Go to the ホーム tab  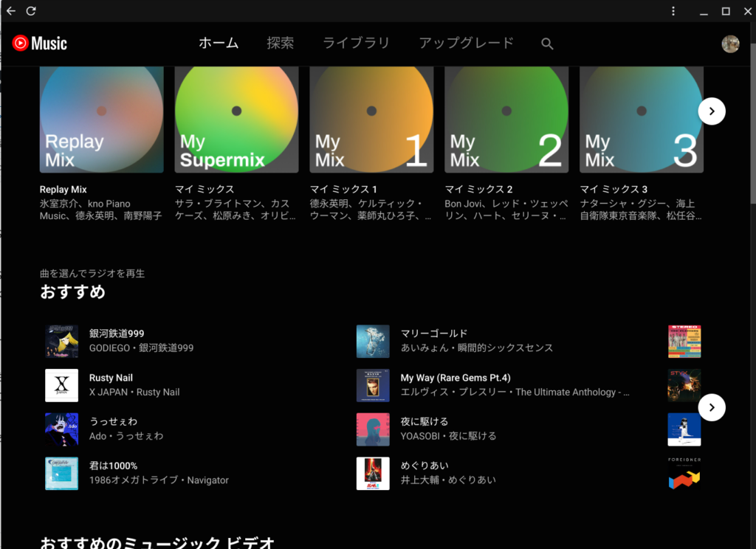(219, 43)
